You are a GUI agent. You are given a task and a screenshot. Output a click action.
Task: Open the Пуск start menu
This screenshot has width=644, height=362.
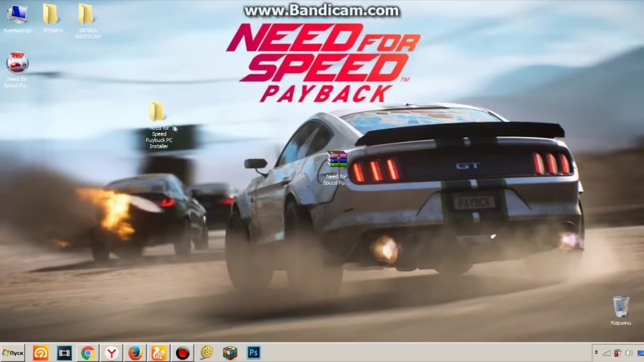[13, 353]
